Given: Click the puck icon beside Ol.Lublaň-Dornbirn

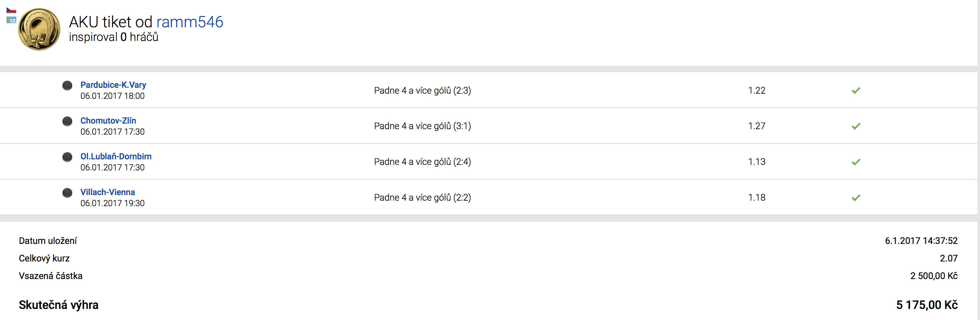Looking at the screenshot, I should click(x=67, y=157).
